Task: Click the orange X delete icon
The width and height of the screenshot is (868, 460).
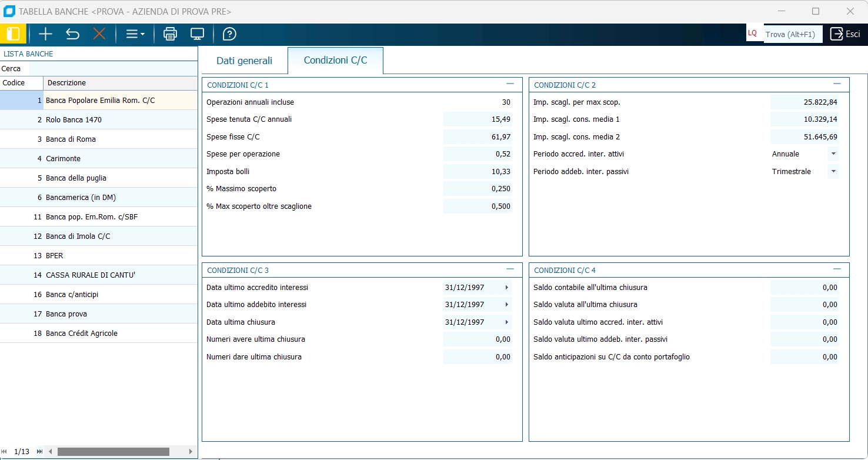Action: coord(99,34)
